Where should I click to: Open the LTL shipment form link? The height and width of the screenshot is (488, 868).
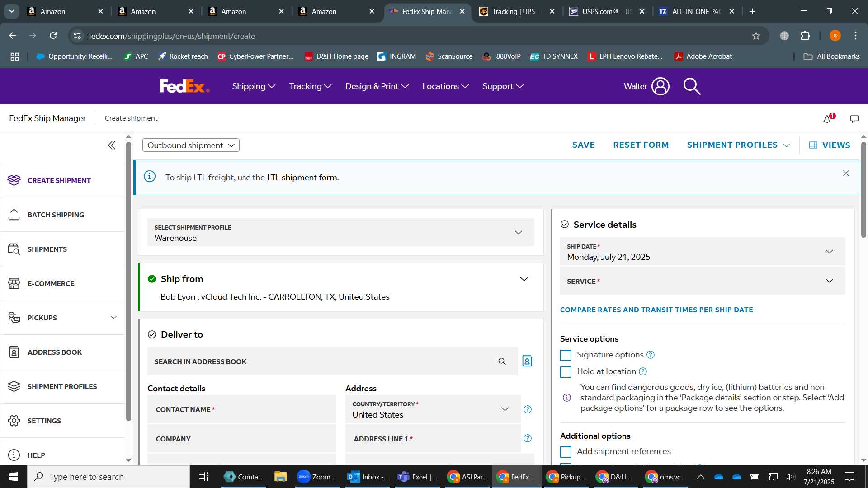[302, 178]
